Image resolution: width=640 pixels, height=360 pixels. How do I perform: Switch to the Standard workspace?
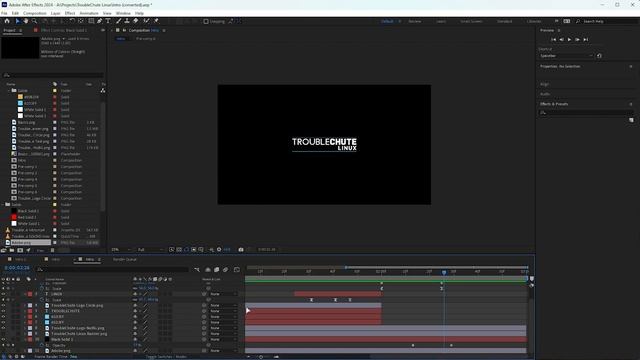pos(504,21)
